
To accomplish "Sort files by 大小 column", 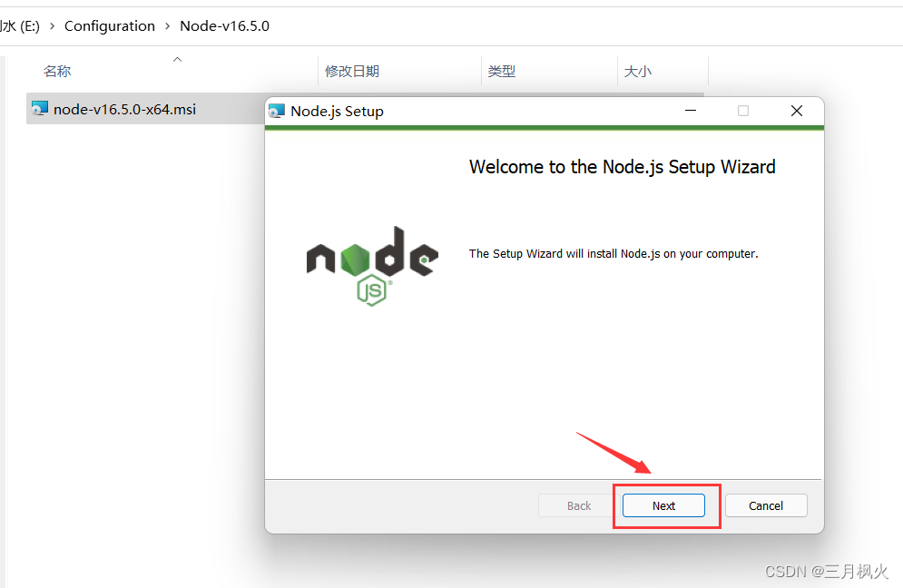I will tap(638, 72).
